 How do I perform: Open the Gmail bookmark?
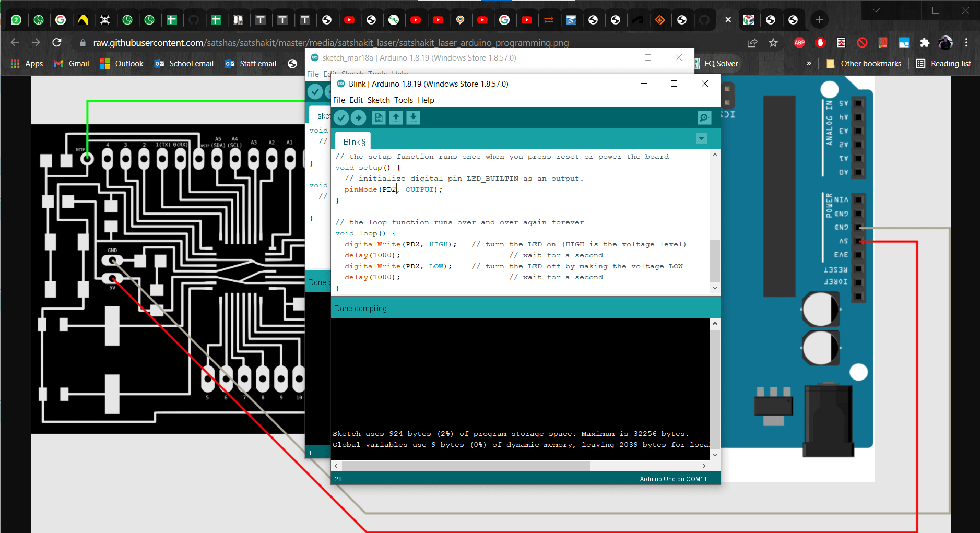pos(72,64)
